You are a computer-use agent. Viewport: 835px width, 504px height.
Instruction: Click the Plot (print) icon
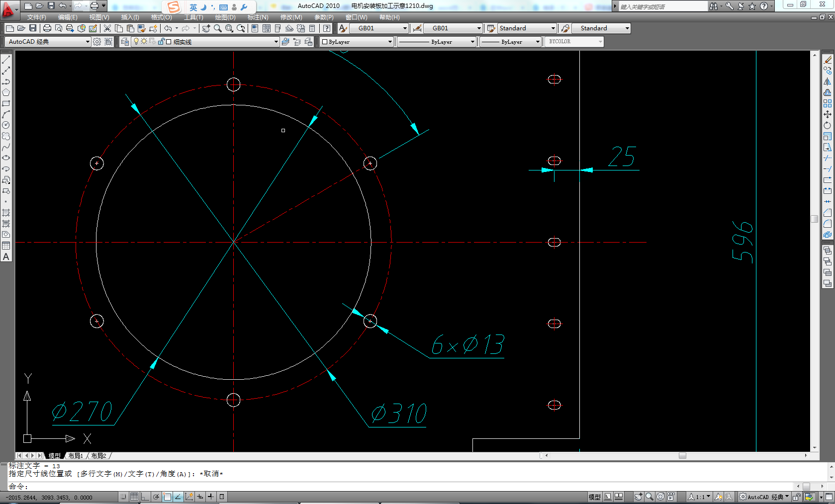pos(47,28)
